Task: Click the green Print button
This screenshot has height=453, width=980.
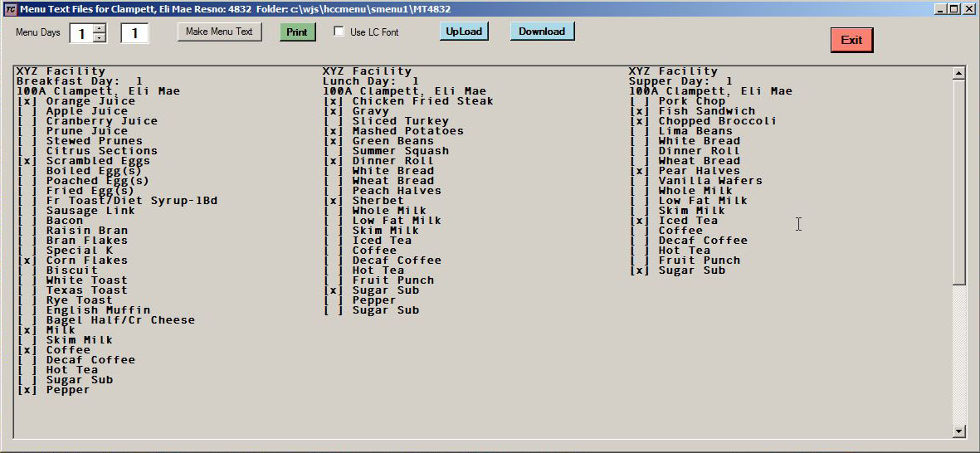Action: 298,32
